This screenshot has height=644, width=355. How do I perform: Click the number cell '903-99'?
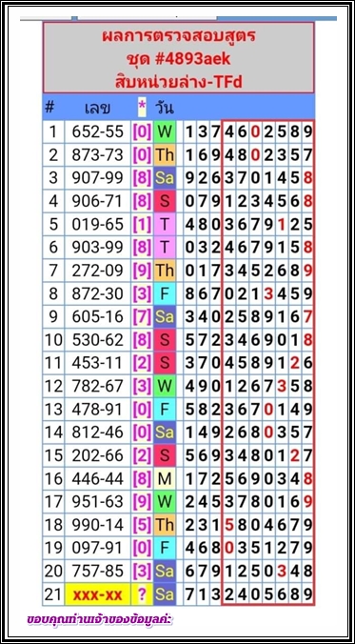[97, 248]
